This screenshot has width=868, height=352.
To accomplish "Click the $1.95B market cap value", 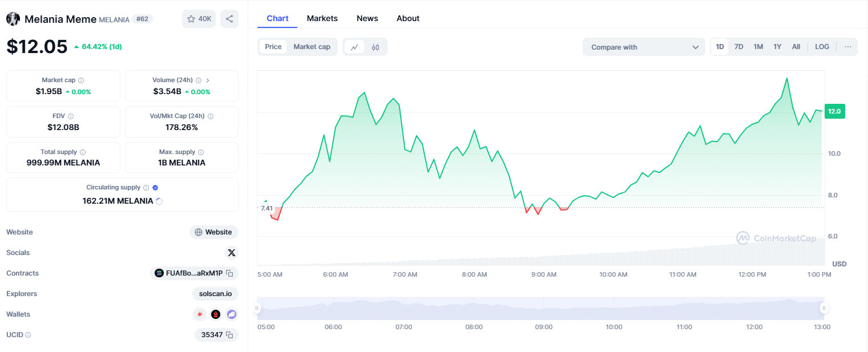I will pos(49,91).
